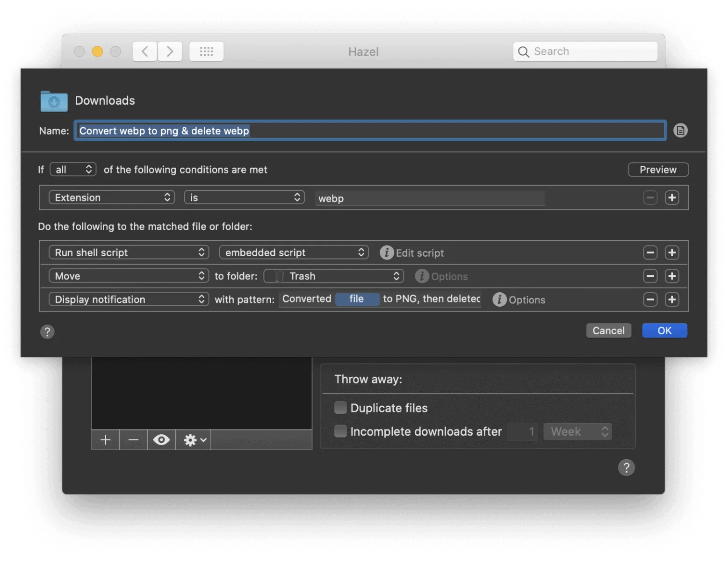Open Options for the notification pattern
This screenshot has height=561, width=728.
click(499, 300)
